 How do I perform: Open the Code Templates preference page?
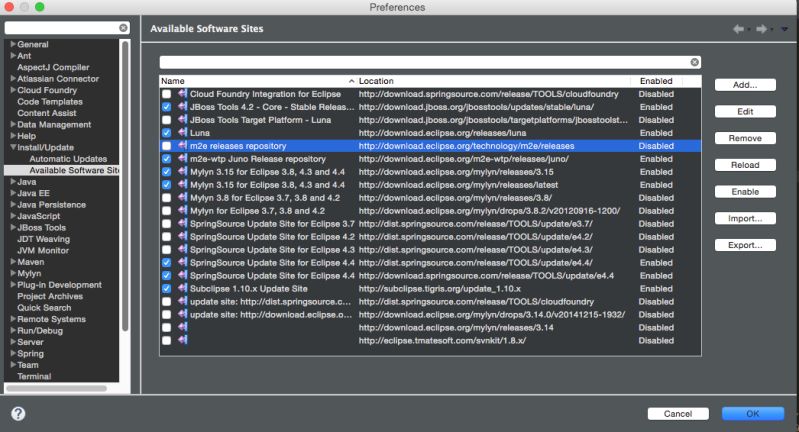coord(50,101)
